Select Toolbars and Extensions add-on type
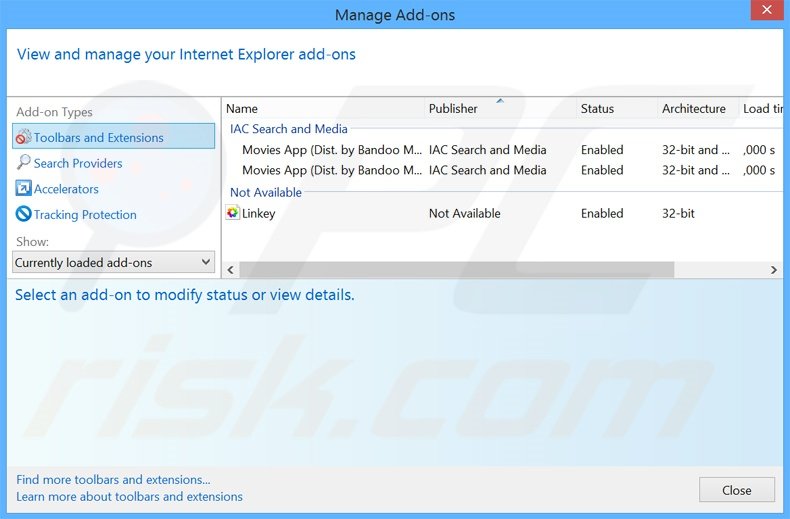This screenshot has height=519, width=790. click(113, 137)
